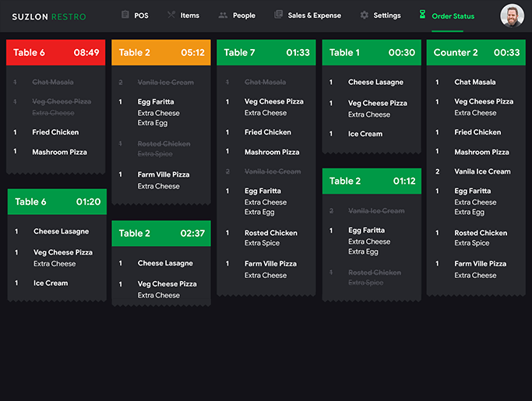This screenshot has width=532, height=401.
Task: Select the Table 1 00:30 order header
Action: pos(372,52)
